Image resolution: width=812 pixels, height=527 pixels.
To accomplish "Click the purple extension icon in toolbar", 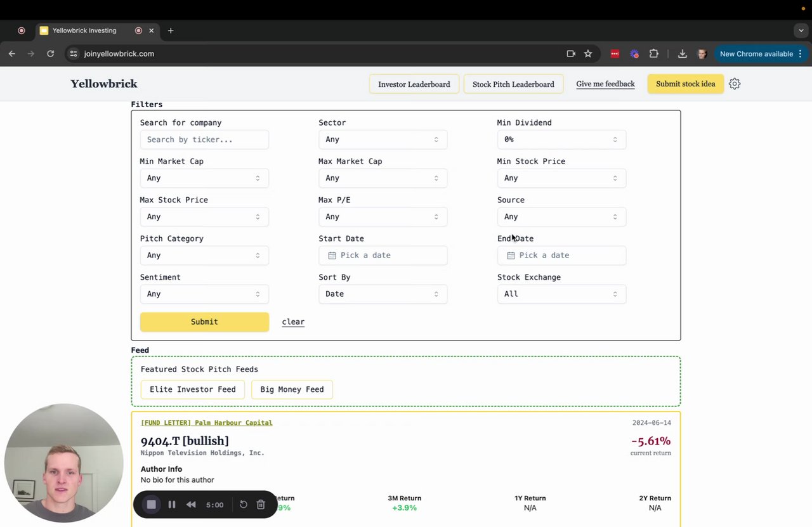I will pos(634,54).
